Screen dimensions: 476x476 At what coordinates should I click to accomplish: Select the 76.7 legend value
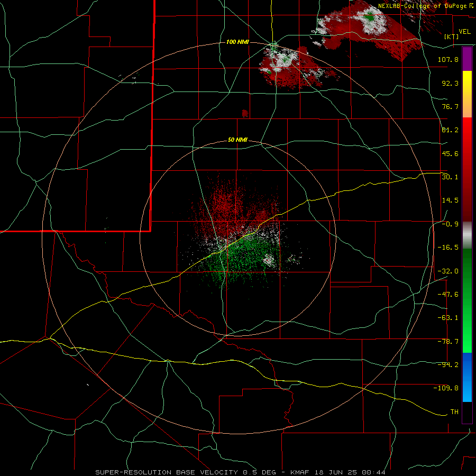pos(450,106)
